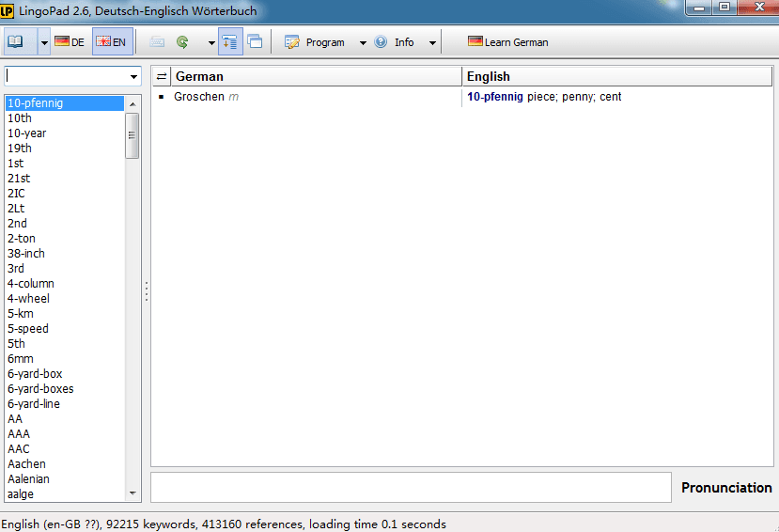The height and width of the screenshot is (532, 779).
Task: Click the greyed keyboard icon
Action: tap(157, 41)
